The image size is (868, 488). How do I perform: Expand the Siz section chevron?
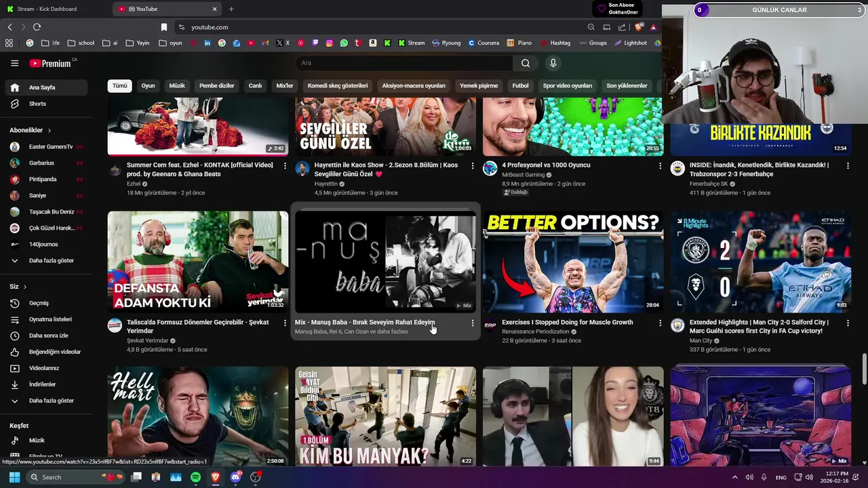(24, 287)
